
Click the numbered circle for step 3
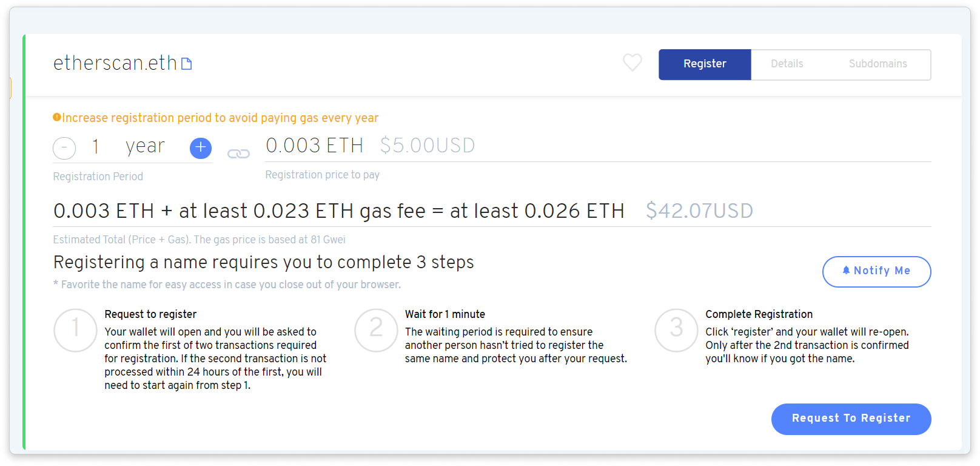676,330
